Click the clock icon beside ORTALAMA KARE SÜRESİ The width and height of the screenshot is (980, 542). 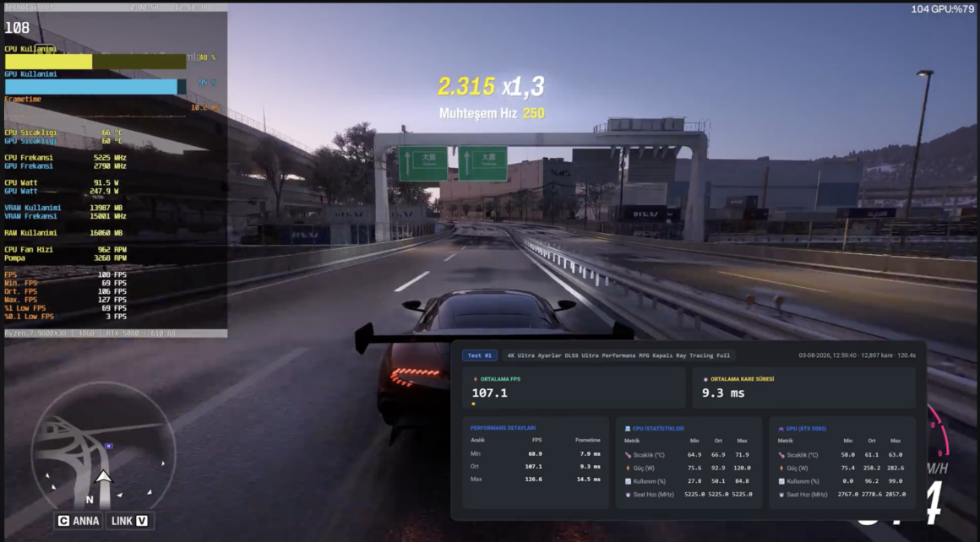[705, 379]
